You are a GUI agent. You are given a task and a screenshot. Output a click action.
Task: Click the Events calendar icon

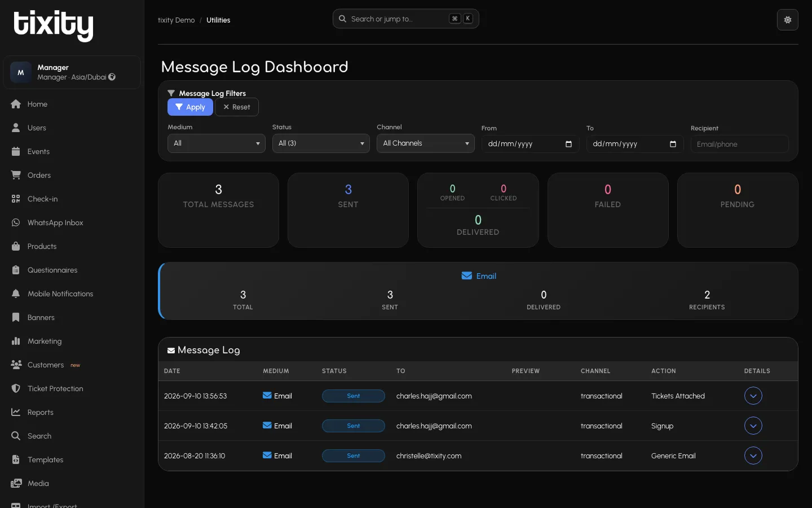[16, 151]
